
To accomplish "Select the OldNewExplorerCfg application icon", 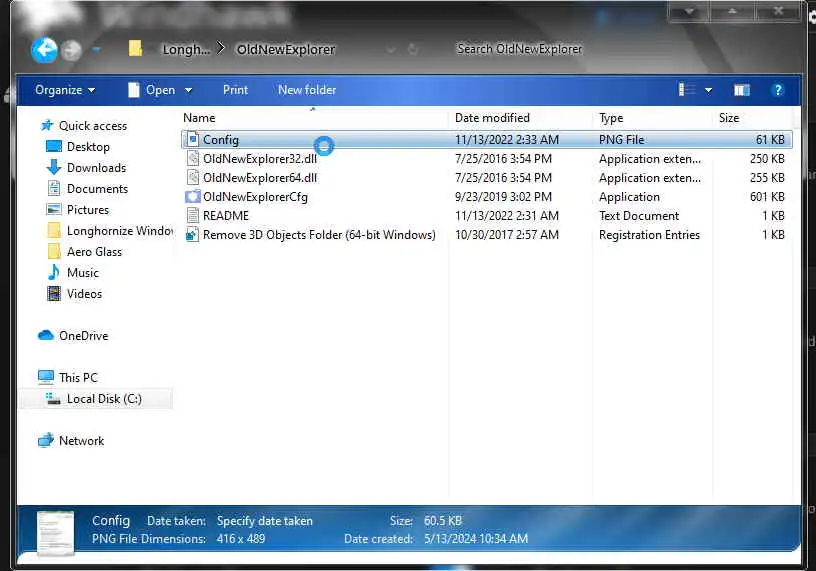I will (x=193, y=197).
